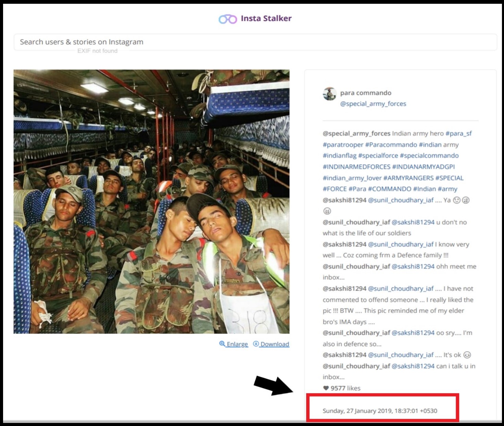Click the para commando display name
Viewport: 504px width, 426px height.
[366, 93]
